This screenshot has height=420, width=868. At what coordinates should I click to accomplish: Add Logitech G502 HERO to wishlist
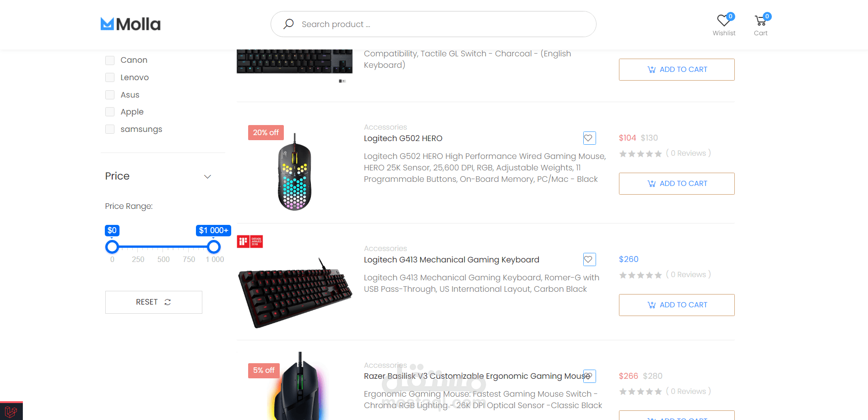pos(589,138)
